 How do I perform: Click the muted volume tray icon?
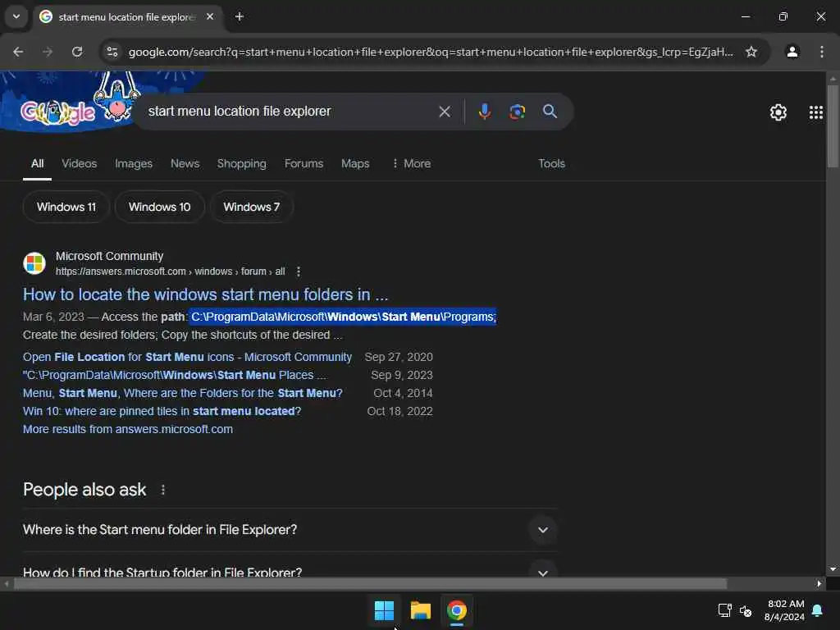tap(745, 610)
